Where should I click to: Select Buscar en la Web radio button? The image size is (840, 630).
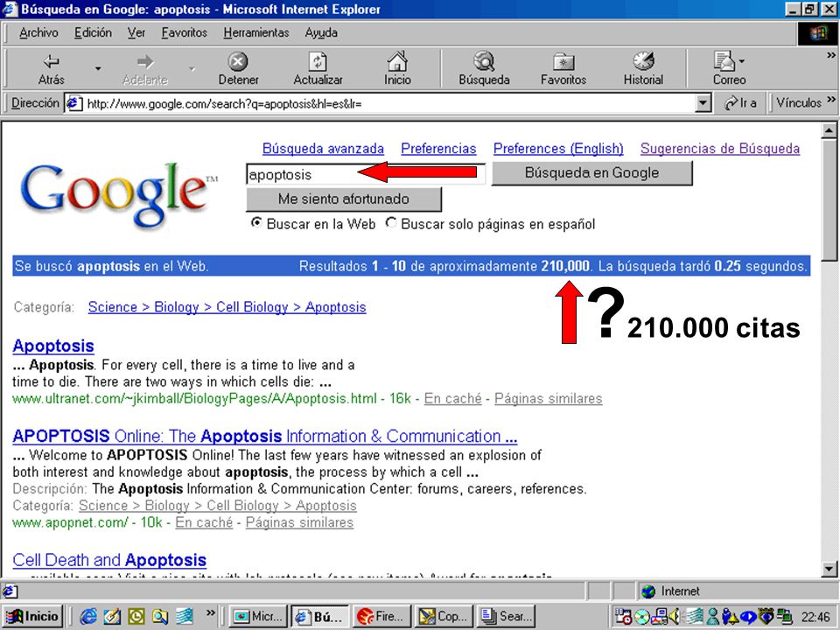coord(256,222)
